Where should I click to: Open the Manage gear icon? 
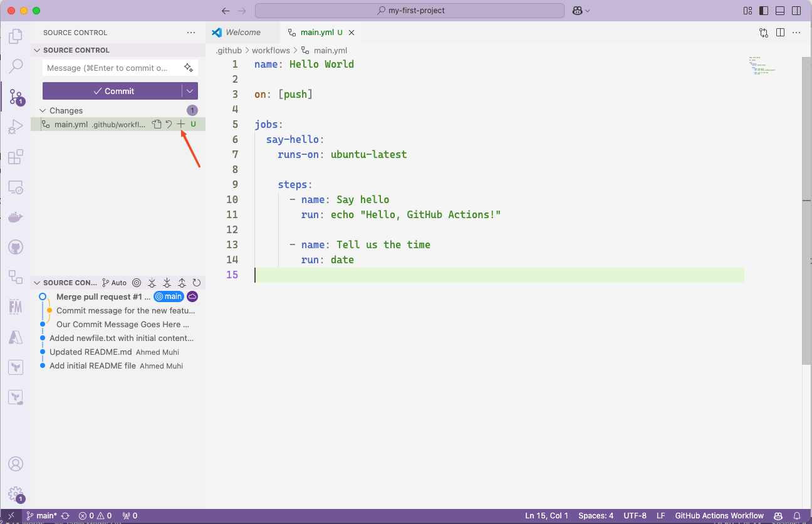[x=16, y=495]
